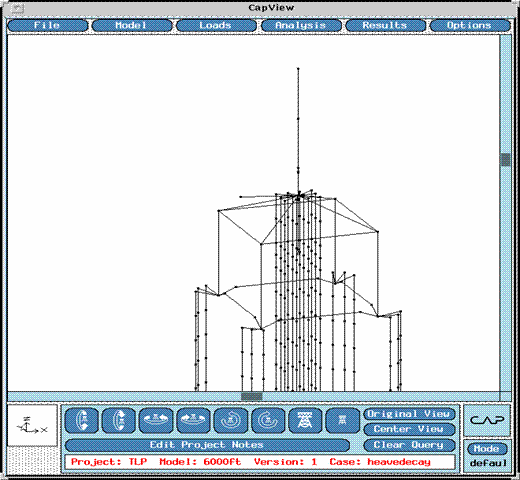Click the vertical scrollbar thumb
520x480 pixels.
click(x=506, y=160)
